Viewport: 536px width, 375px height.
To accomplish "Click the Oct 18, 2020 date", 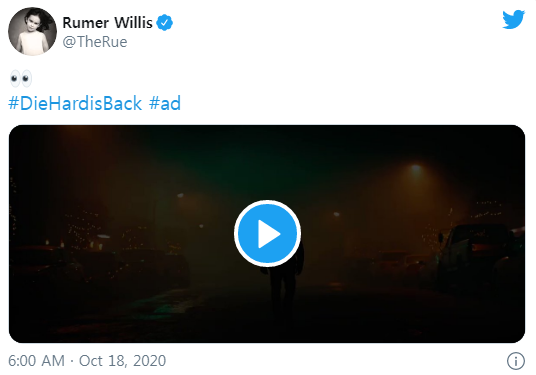I will tap(122, 361).
